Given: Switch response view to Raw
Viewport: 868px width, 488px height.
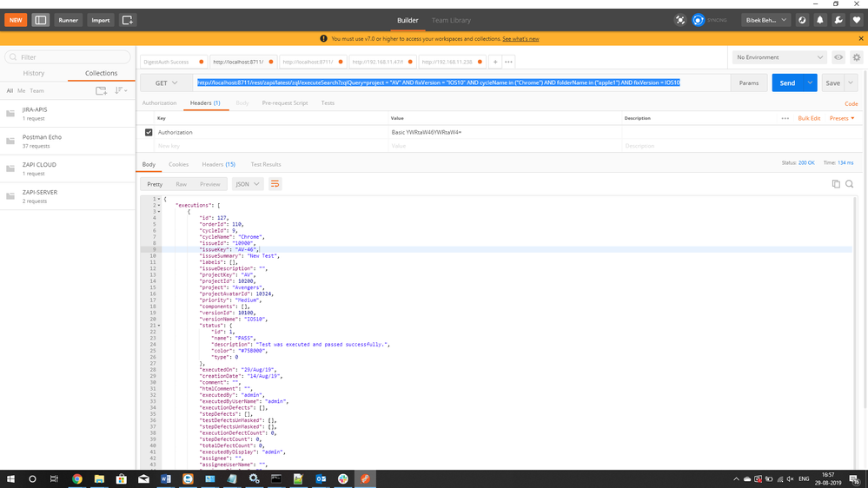Looking at the screenshot, I should 181,184.
